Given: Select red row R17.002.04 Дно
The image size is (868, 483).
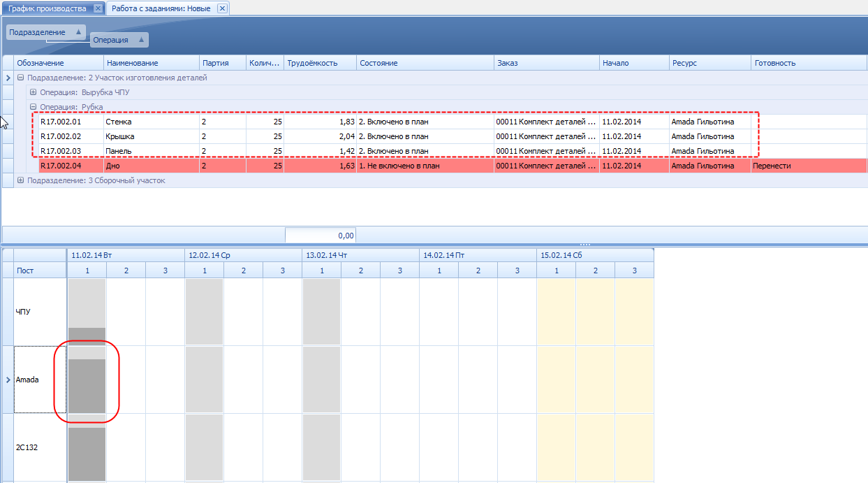Looking at the screenshot, I should 453,166.
